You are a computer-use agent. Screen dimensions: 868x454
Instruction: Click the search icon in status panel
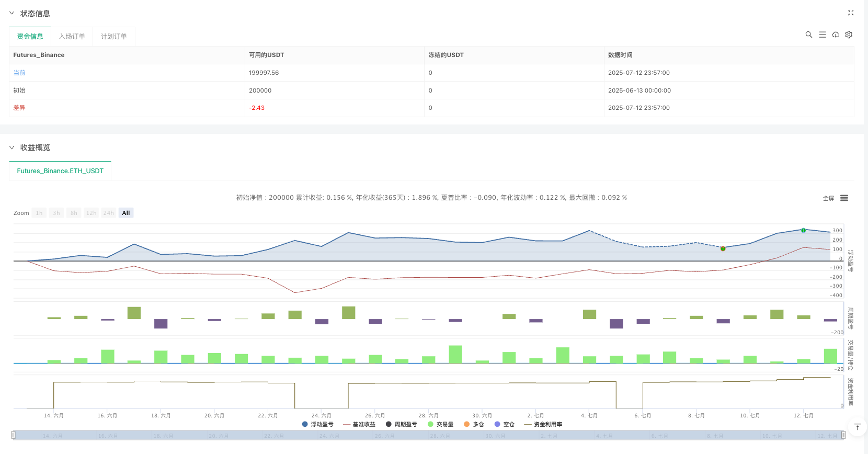click(808, 35)
